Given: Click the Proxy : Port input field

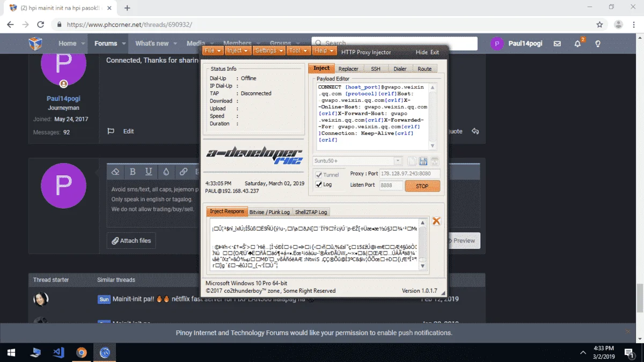Looking at the screenshot, I should (x=409, y=174).
